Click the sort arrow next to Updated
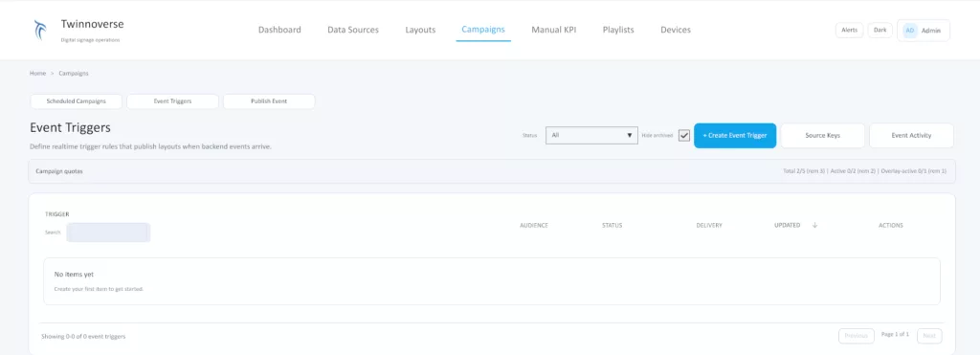Viewport: 980px width, 355px height. tap(814, 225)
